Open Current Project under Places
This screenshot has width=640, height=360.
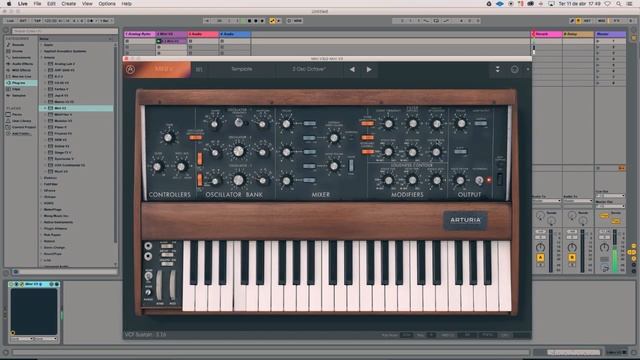(23, 127)
